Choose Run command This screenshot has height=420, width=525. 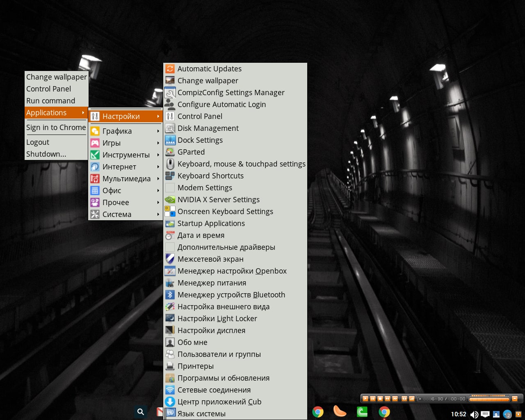[56, 101]
